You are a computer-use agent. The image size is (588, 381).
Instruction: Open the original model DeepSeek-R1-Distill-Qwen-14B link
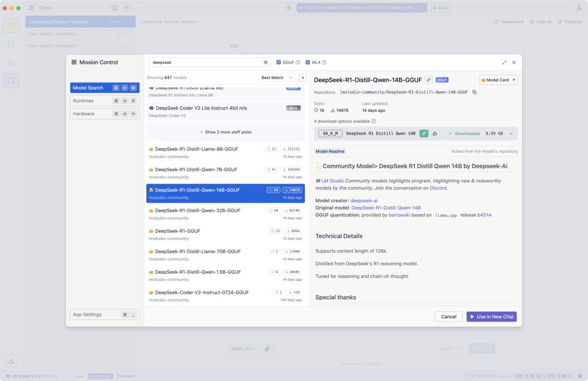(386, 208)
